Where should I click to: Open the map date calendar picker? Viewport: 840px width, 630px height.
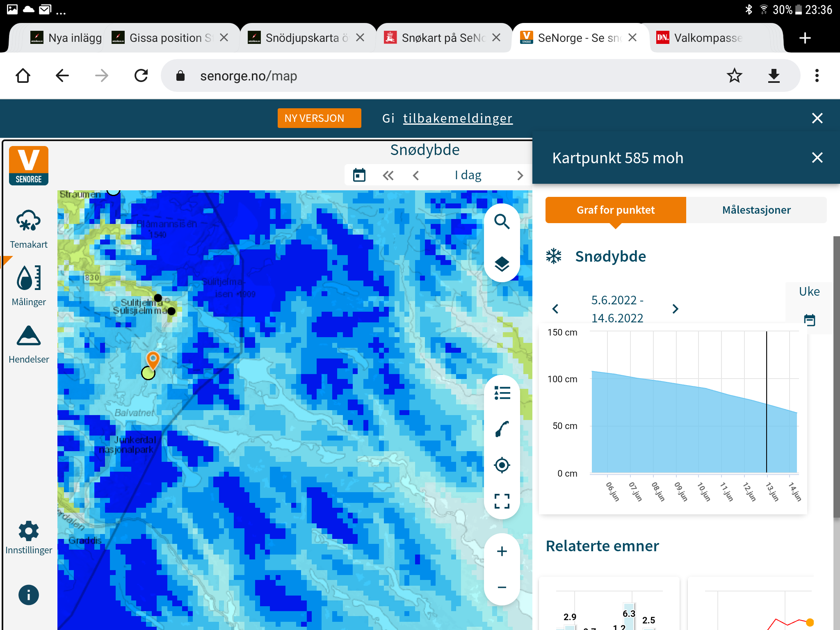click(359, 176)
